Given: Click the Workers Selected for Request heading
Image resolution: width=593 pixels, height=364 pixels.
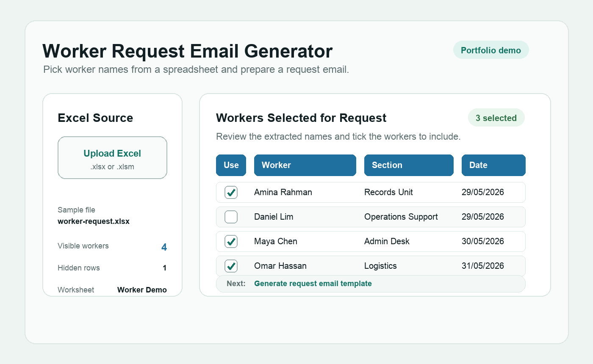Looking at the screenshot, I should (301, 118).
